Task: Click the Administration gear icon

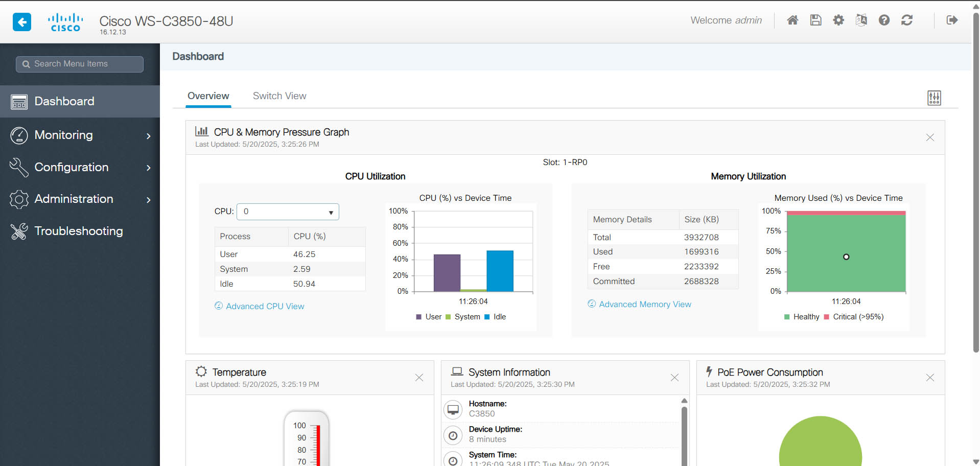Action: pos(19,199)
